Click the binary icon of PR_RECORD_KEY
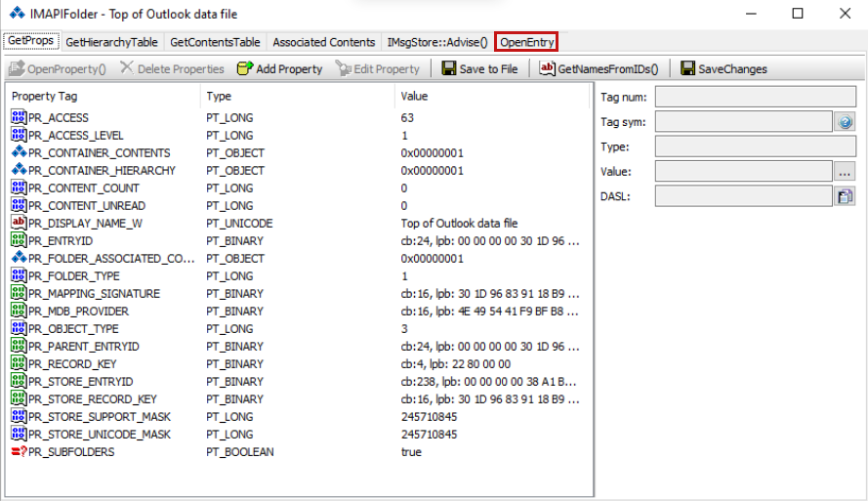The height and width of the screenshot is (501, 868). coord(19,363)
